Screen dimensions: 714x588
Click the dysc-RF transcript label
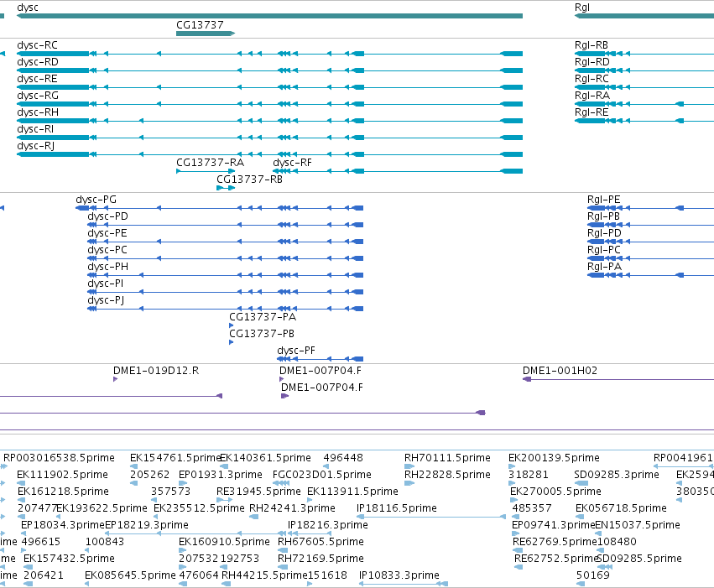click(x=292, y=163)
